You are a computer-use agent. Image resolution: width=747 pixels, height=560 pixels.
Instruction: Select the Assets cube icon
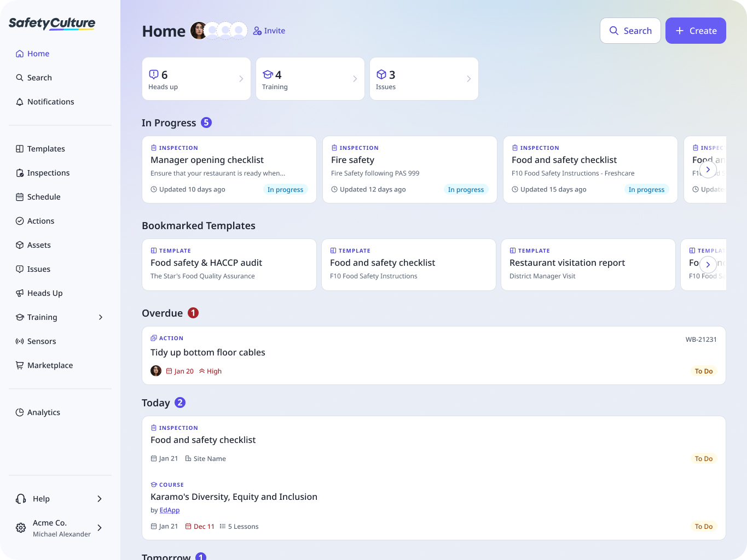20,245
